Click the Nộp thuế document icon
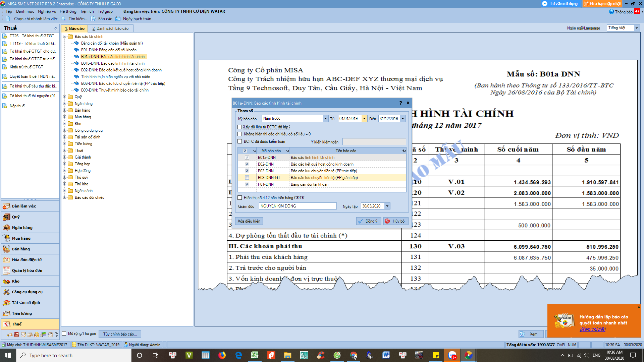The height and width of the screenshot is (362, 644). click(5, 106)
